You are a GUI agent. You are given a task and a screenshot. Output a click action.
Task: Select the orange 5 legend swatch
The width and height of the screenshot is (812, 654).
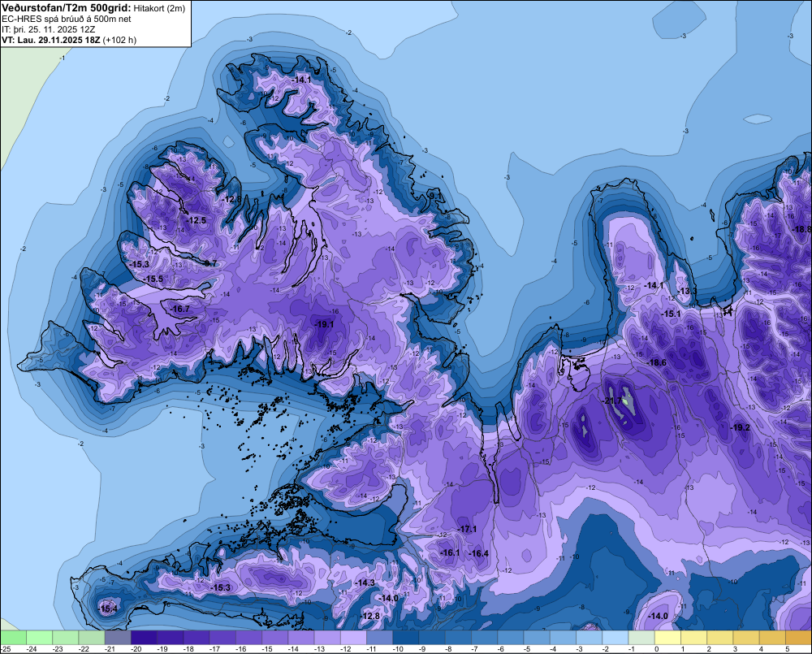[798, 638]
